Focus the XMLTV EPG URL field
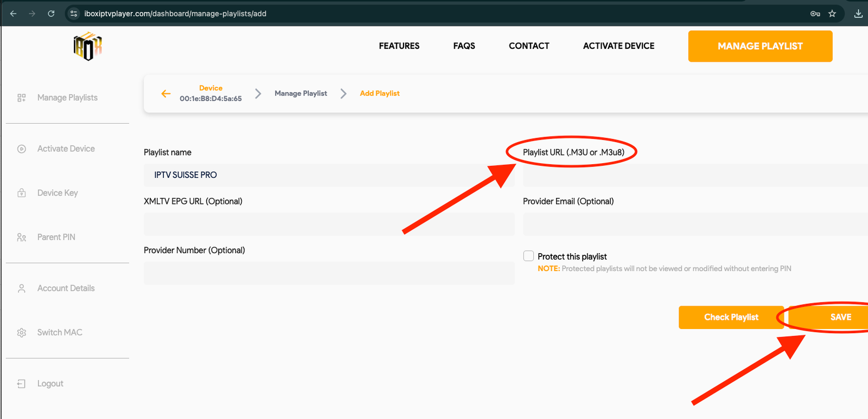Screen dimensions: 868x419 tap(329, 224)
